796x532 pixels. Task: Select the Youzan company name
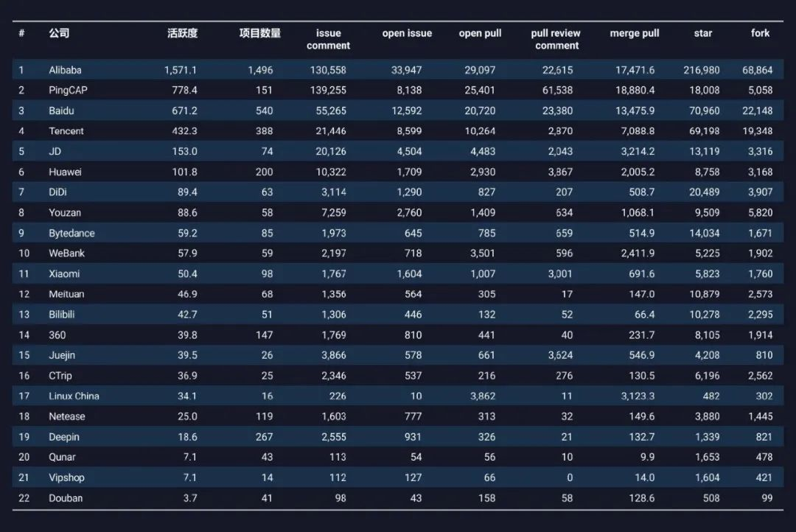(x=65, y=213)
